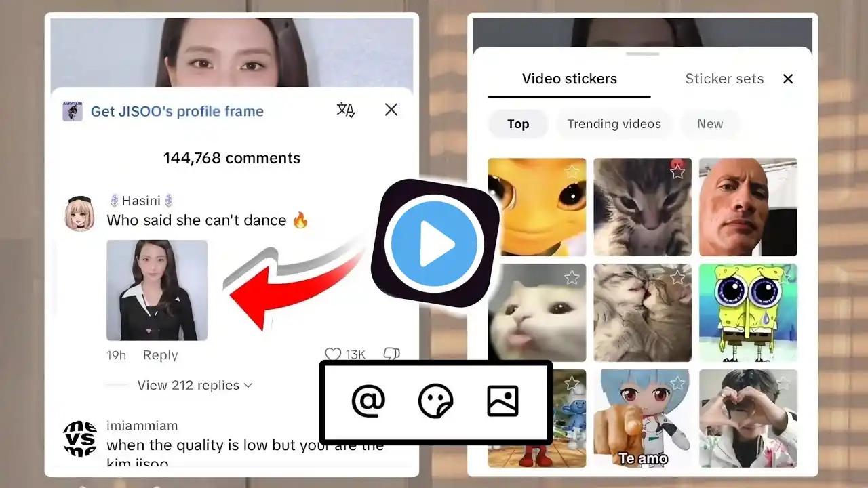This screenshot has height=488, width=868.
Task: Select the New filter chip
Action: [710, 124]
